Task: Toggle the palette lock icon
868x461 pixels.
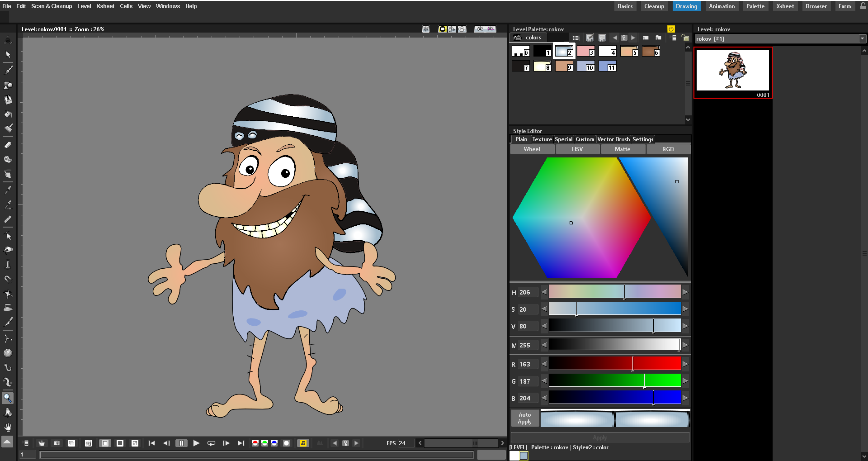Action: pyautogui.click(x=684, y=38)
